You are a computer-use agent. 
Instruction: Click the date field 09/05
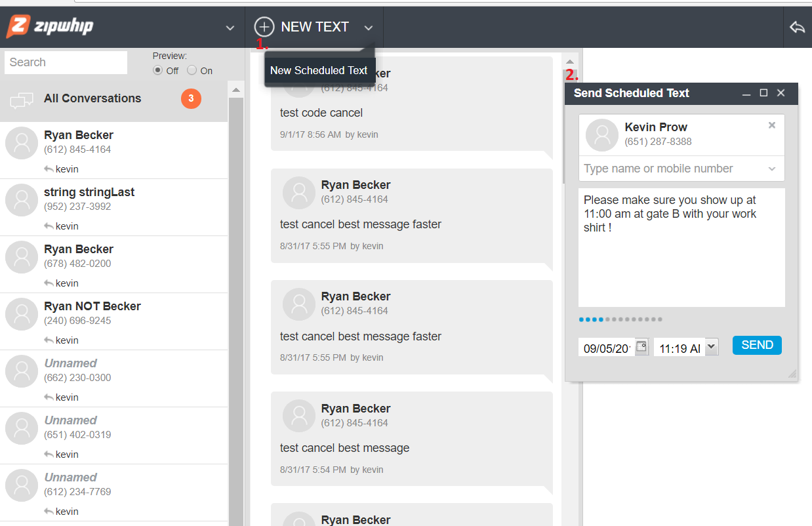click(607, 348)
